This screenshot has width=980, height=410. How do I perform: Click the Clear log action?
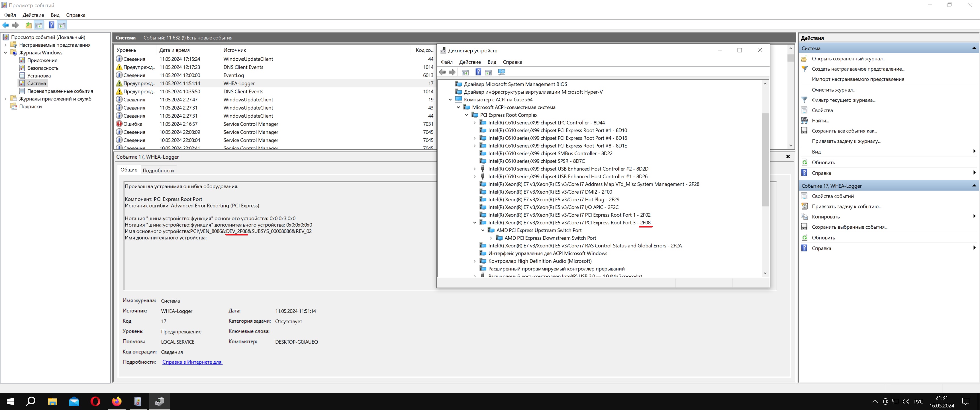[x=833, y=90]
